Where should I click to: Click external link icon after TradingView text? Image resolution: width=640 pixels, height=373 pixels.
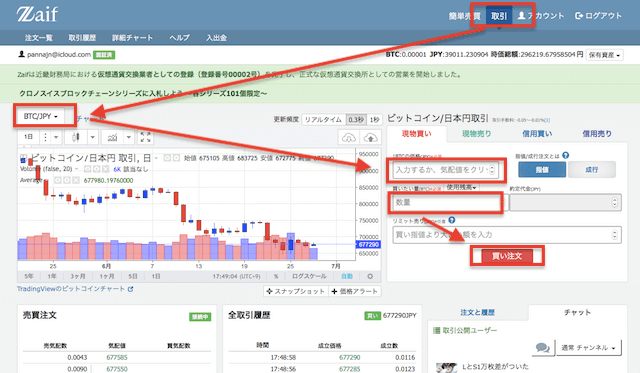[130, 289]
